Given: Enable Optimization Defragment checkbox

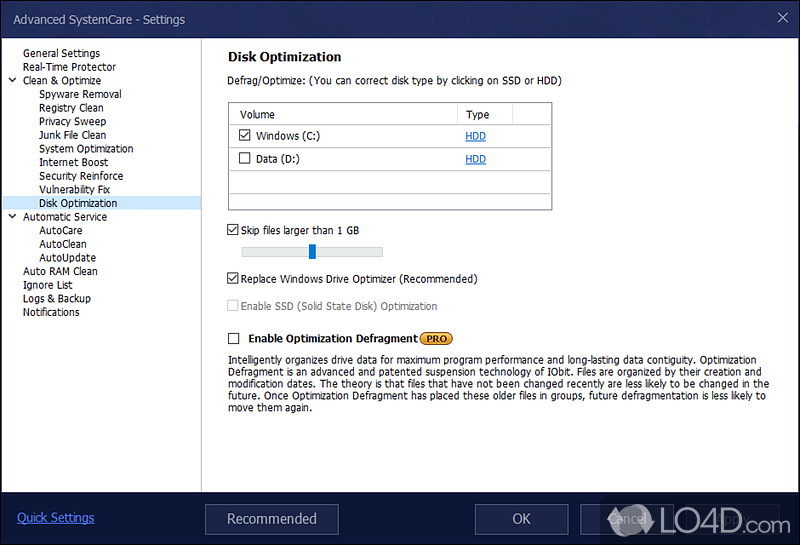Looking at the screenshot, I should click(234, 338).
